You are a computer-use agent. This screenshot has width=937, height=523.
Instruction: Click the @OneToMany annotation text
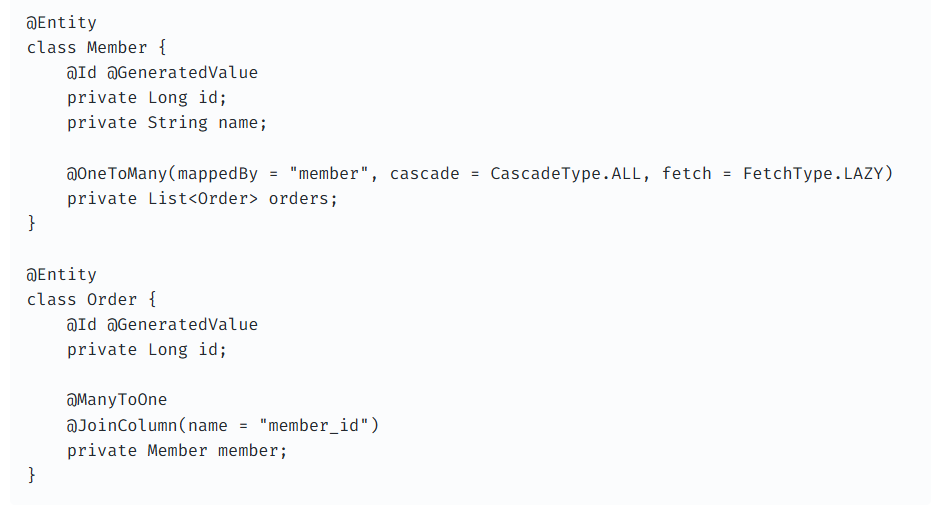(x=117, y=173)
